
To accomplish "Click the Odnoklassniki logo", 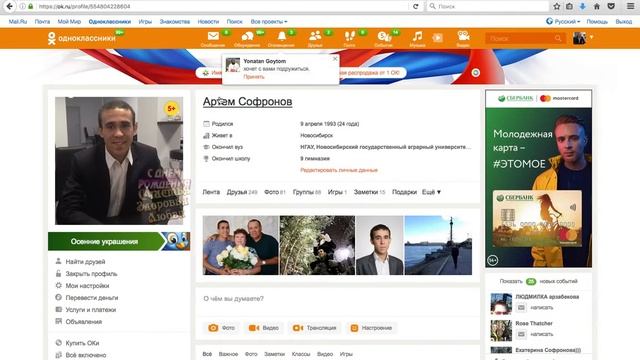I will pos(81,38).
